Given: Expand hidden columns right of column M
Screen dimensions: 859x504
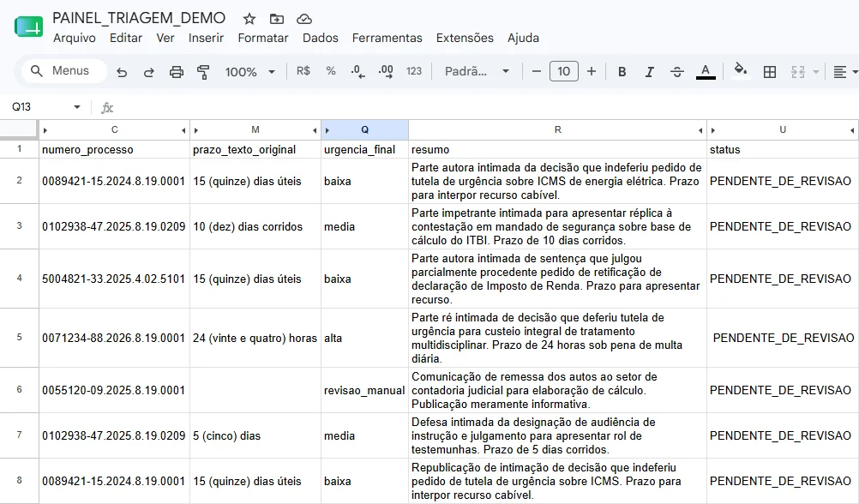Looking at the screenshot, I should pos(315,130).
